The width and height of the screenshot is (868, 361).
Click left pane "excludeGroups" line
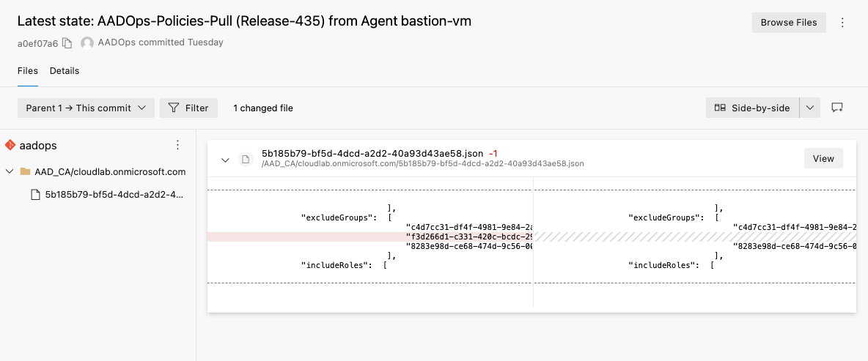click(x=347, y=217)
